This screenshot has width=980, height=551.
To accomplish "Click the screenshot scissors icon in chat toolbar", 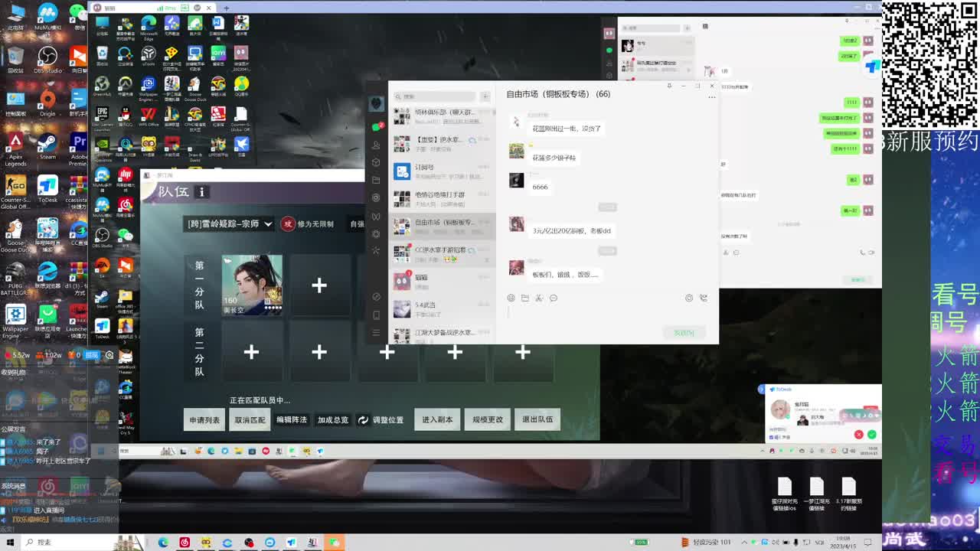I will [539, 298].
